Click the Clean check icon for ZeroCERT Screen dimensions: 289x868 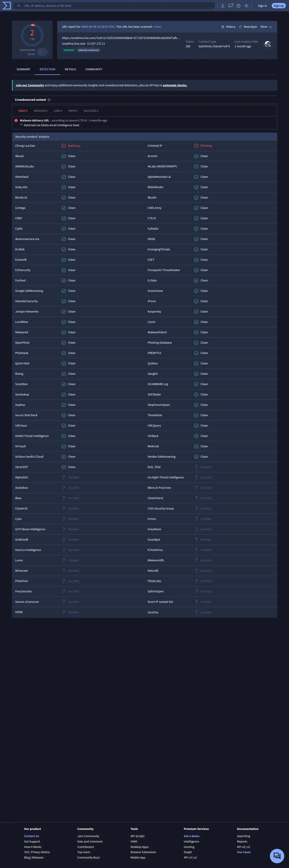[x=64, y=467]
